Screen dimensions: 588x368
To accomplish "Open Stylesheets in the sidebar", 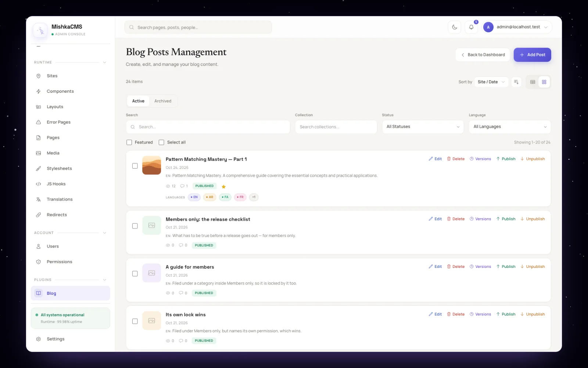I will pos(70,169).
